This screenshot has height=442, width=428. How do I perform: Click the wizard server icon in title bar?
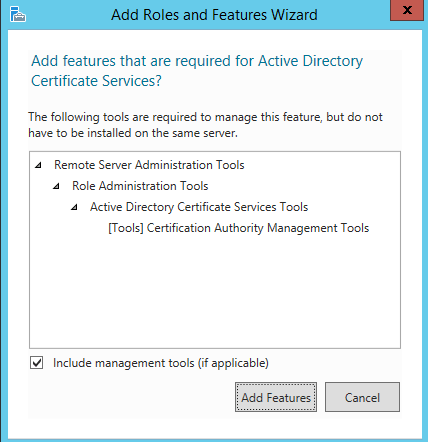click(18, 15)
